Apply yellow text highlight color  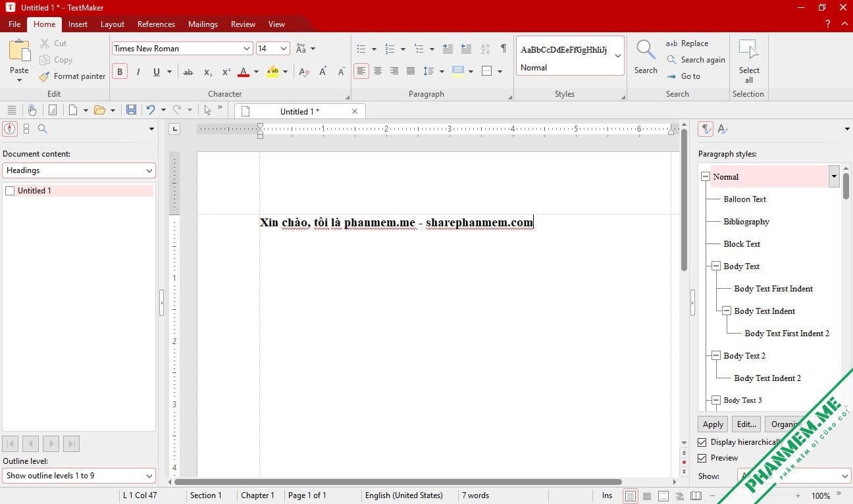coord(272,72)
